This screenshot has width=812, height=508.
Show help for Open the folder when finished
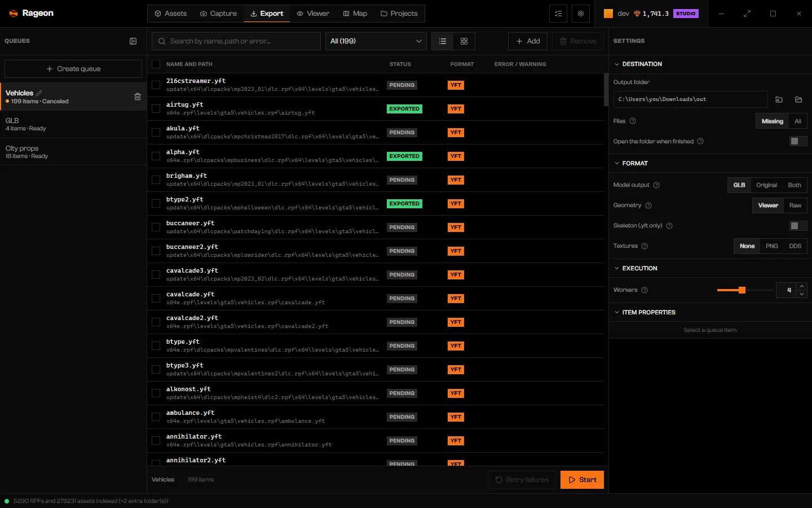(700, 141)
